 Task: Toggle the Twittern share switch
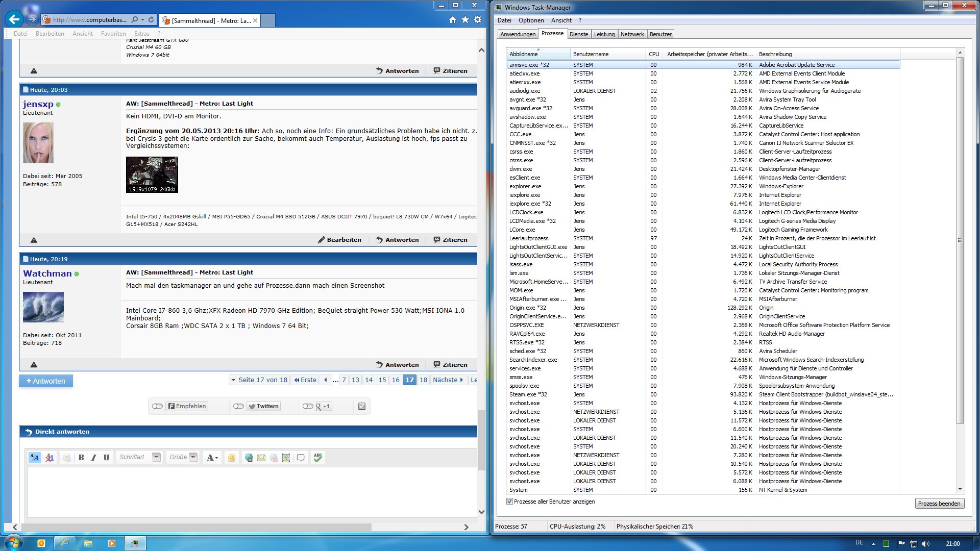click(238, 406)
